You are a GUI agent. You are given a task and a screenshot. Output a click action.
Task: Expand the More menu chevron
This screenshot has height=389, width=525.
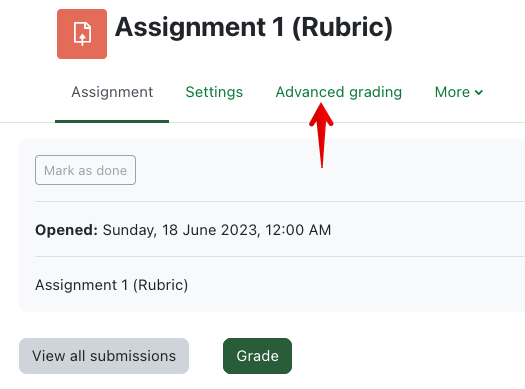coord(479,92)
